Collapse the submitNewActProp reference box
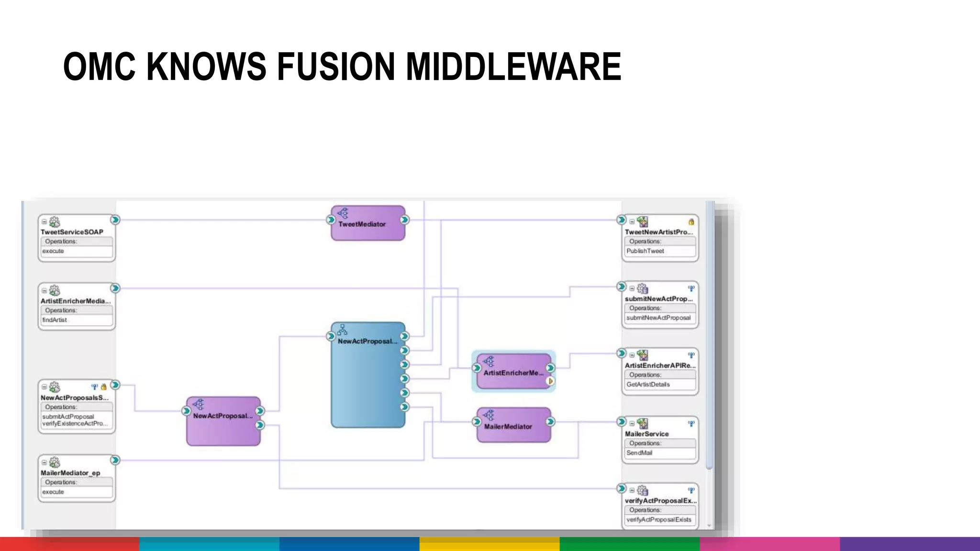Image resolution: width=980 pixels, height=551 pixels. (632, 288)
